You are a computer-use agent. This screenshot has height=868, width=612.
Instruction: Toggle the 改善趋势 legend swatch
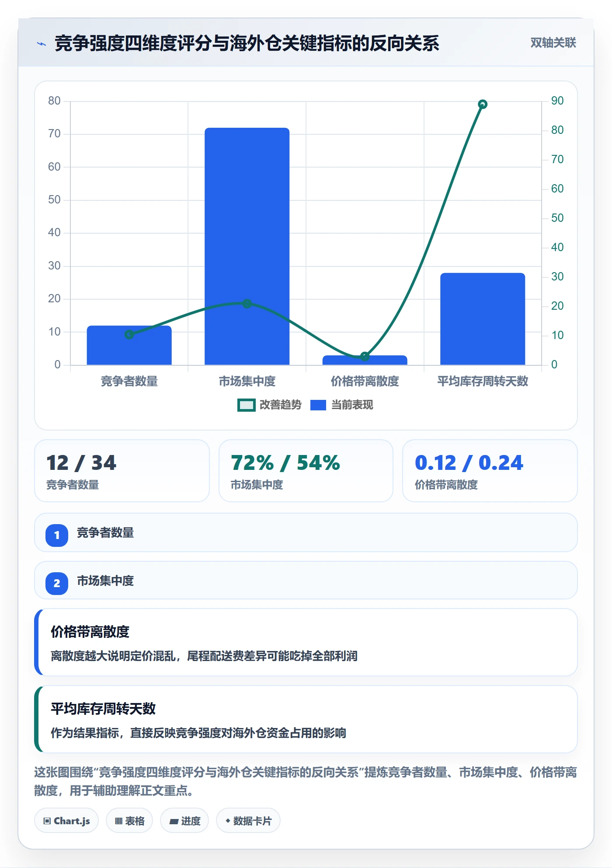click(x=247, y=405)
